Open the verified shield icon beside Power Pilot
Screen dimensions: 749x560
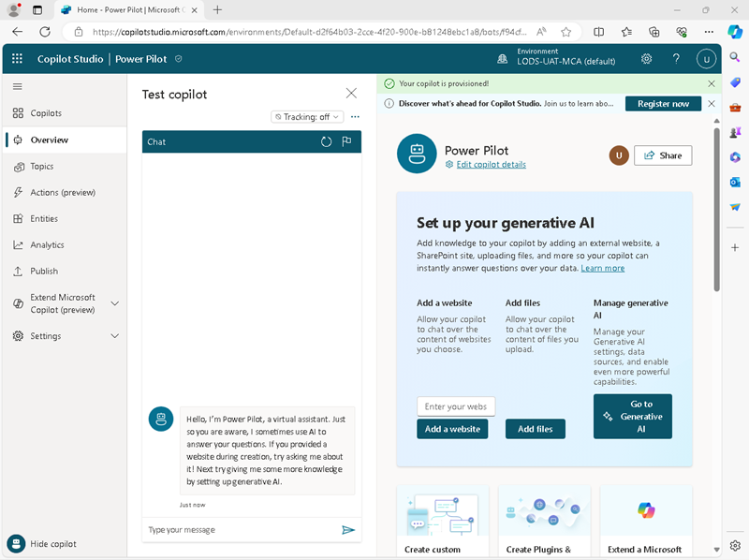tap(179, 59)
